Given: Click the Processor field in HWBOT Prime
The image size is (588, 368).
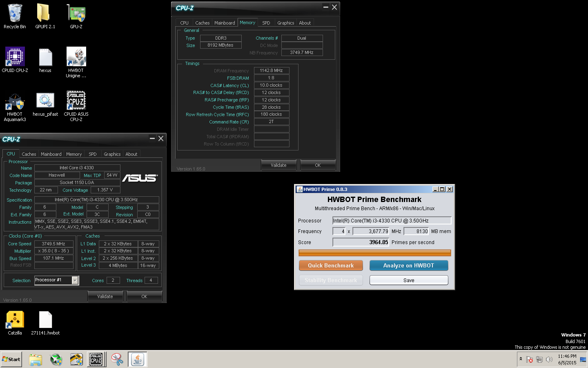Looking at the screenshot, I should coord(392,220).
